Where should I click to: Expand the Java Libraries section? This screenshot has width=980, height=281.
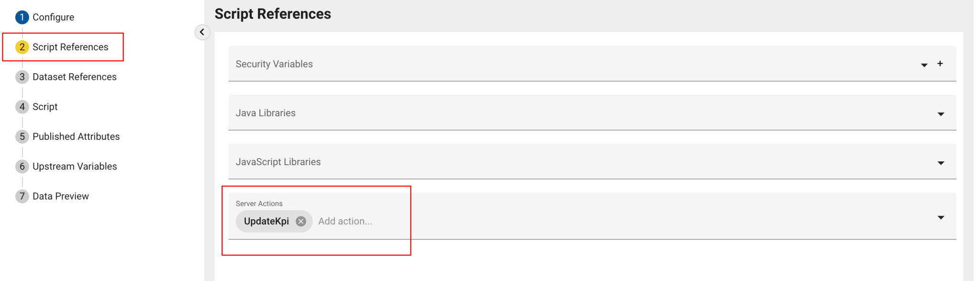pyautogui.click(x=941, y=113)
